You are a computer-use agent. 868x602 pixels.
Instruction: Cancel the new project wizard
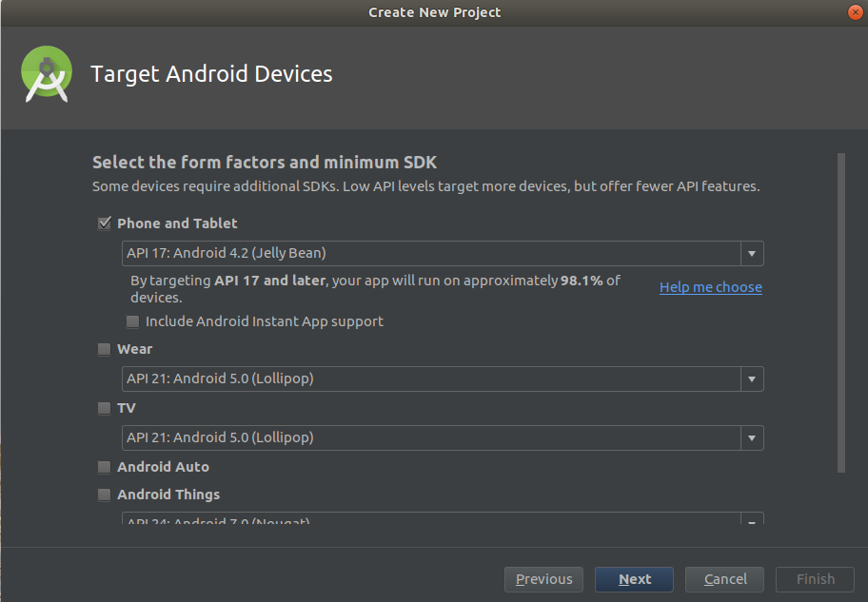coord(724,579)
